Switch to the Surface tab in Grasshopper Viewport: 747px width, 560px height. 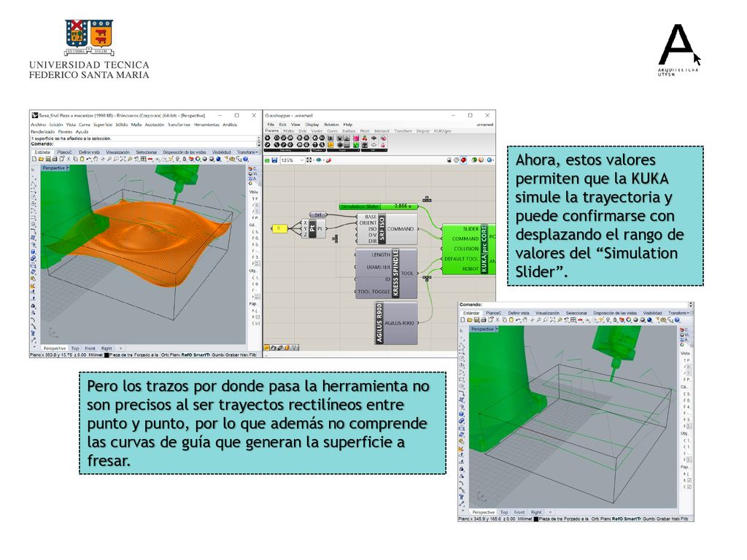(x=349, y=131)
